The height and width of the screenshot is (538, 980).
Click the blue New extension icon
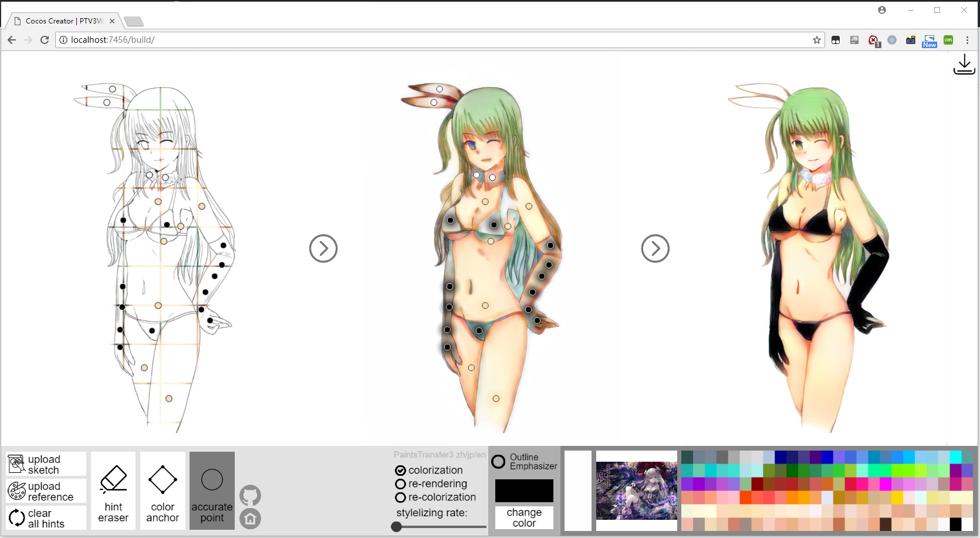coord(930,40)
